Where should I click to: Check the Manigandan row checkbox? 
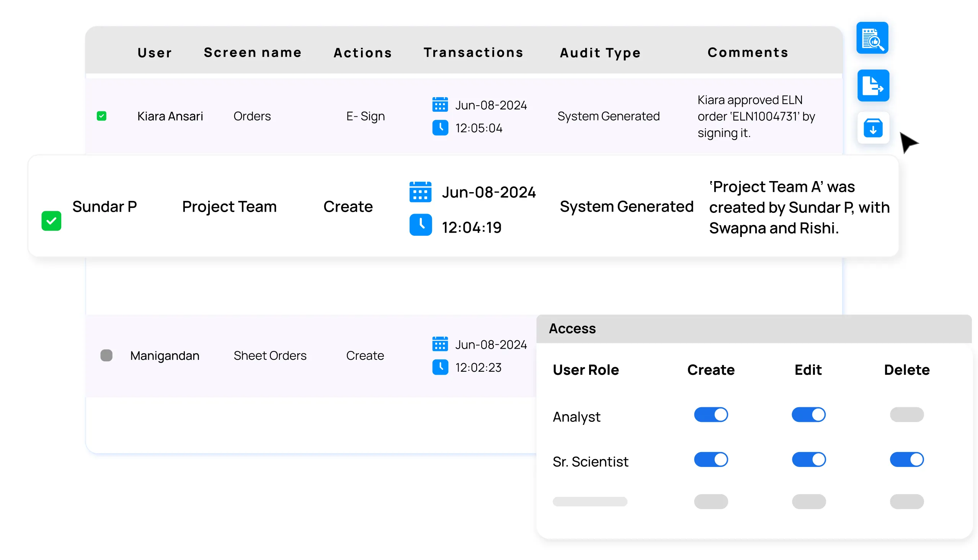click(106, 355)
